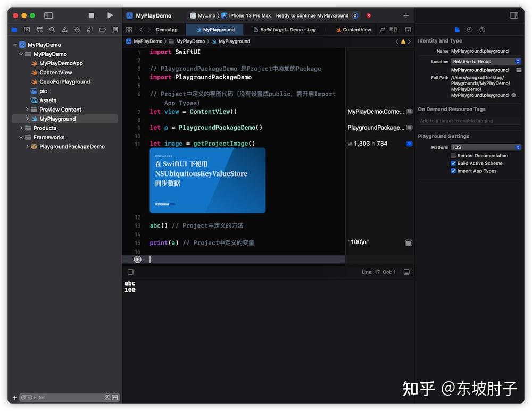Open the find navigator magnifier
This screenshot has width=532, height=411.
tap(52, 30)
